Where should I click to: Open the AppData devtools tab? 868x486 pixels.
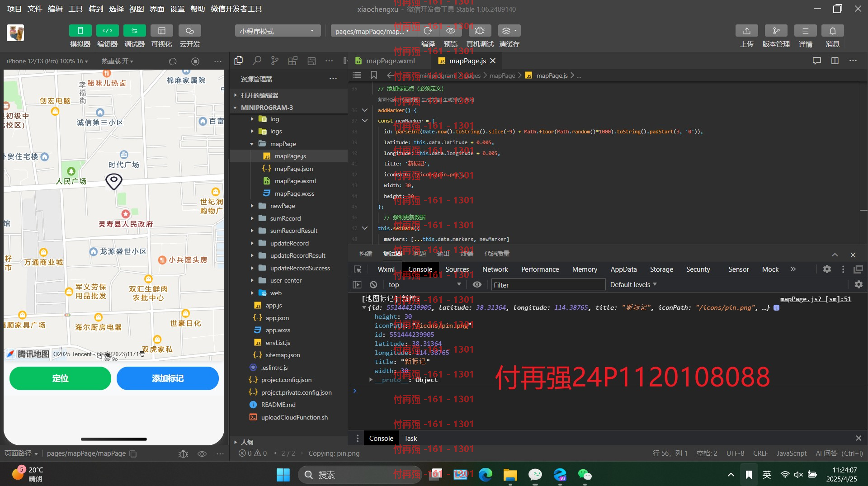[x=623, y=269]
